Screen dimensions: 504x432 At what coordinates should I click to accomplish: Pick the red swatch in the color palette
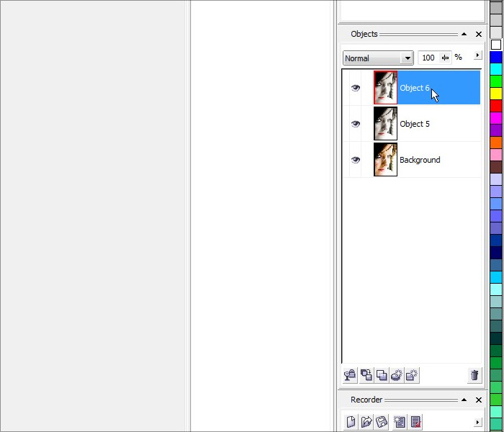coord(496,106)
